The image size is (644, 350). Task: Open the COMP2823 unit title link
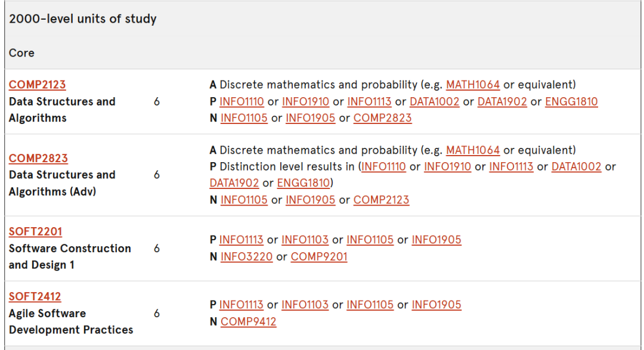(38, 158)
